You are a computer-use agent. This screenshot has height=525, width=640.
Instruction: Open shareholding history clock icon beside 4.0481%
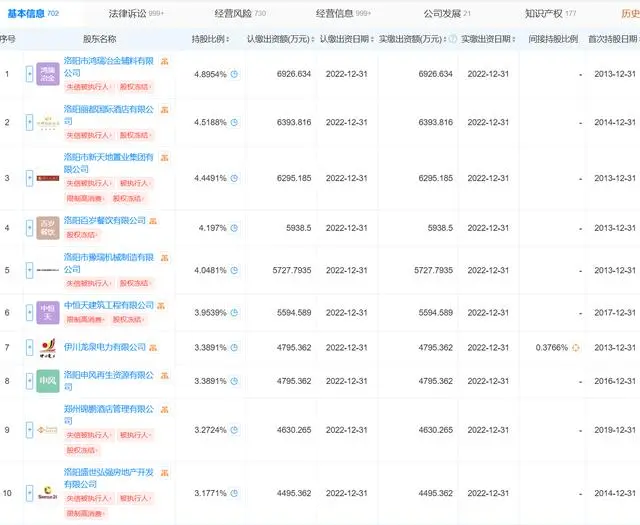[x=234, y=271]
